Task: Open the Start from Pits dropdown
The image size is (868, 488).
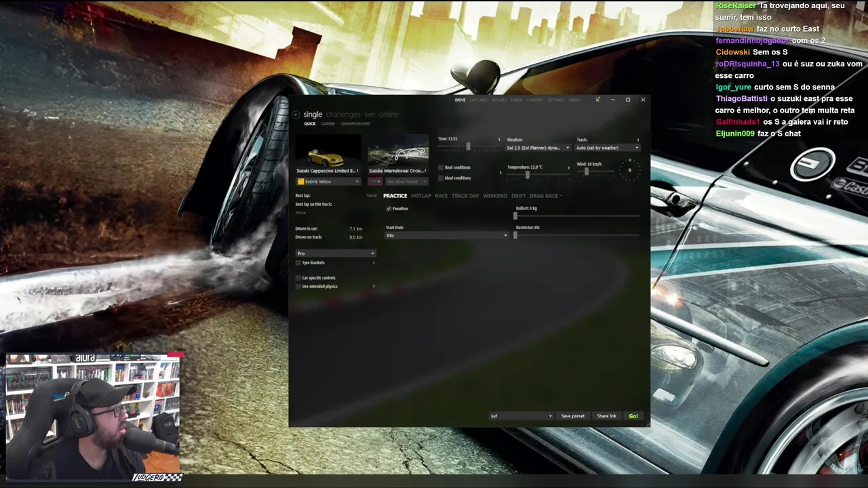Action: (x=446, y=235)
